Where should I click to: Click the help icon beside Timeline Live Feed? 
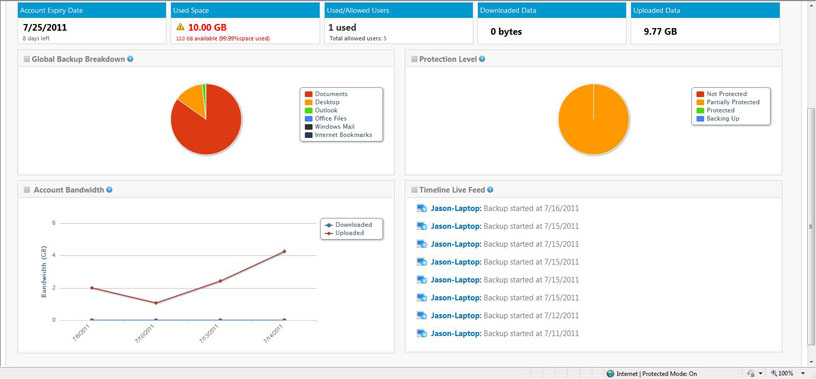[x=490, y=190]
